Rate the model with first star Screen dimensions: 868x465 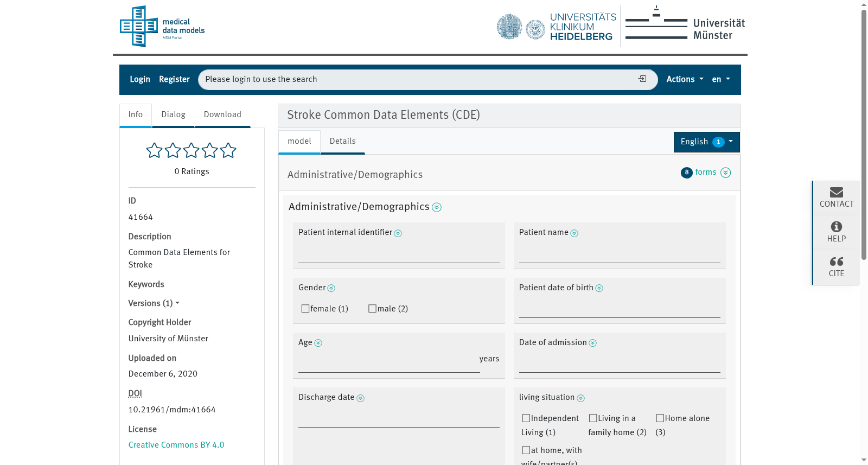click(155, 150)
